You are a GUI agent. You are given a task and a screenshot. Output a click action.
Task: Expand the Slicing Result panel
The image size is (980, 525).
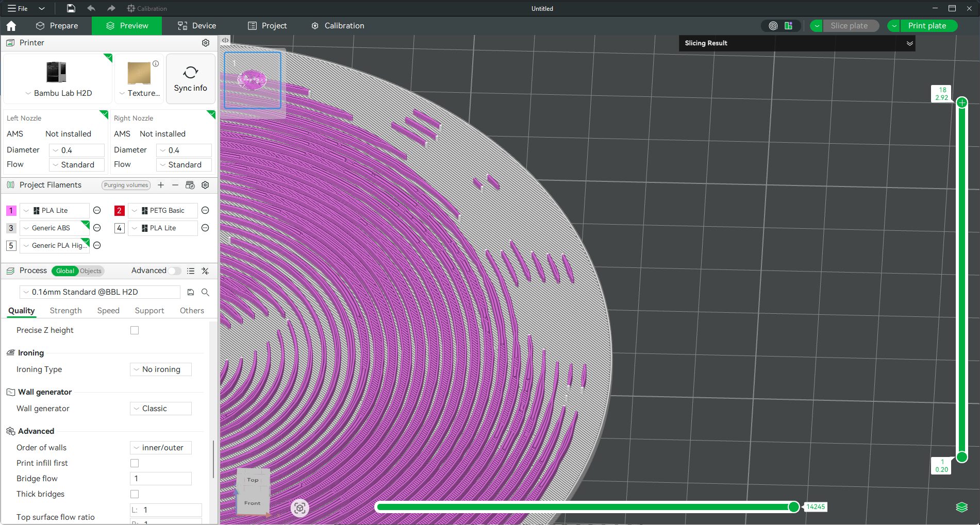pos(909,43)
